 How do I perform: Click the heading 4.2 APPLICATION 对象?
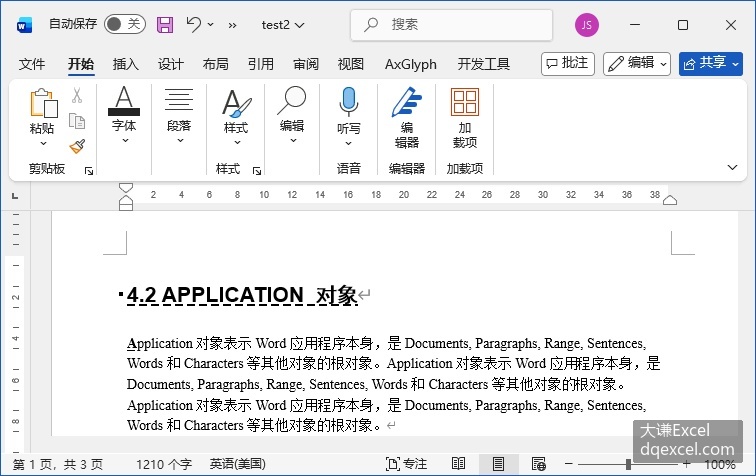click(x=243, y=295)
